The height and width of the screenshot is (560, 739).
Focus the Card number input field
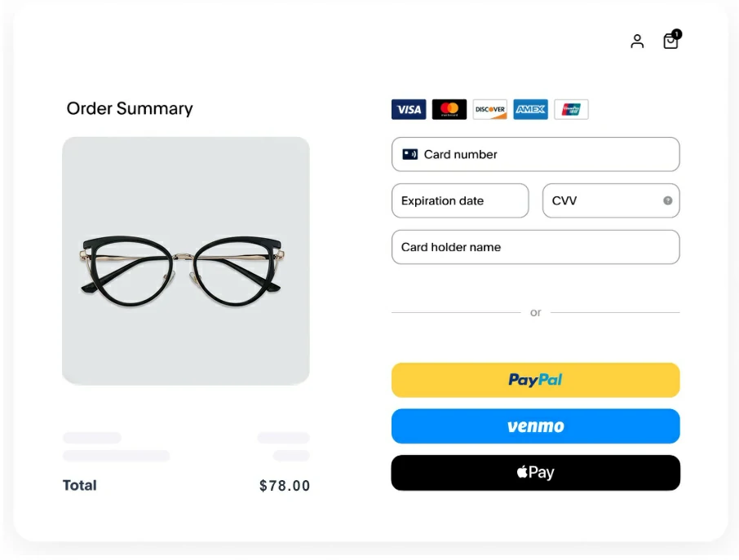coord(535,155)
